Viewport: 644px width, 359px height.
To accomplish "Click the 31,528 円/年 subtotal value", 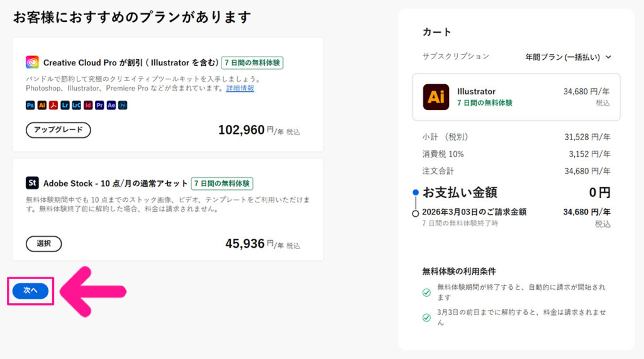I will (x=587, y=137).
